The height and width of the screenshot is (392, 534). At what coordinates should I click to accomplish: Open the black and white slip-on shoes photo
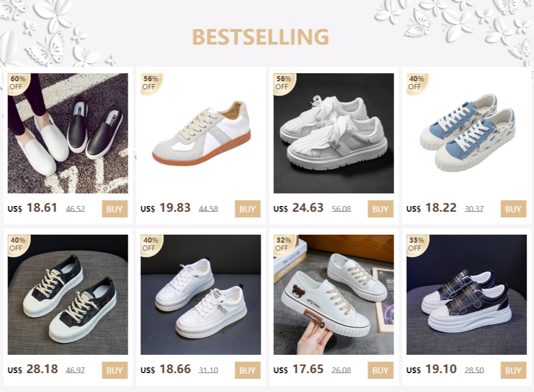pyautogui.click(x=68, y=133)
